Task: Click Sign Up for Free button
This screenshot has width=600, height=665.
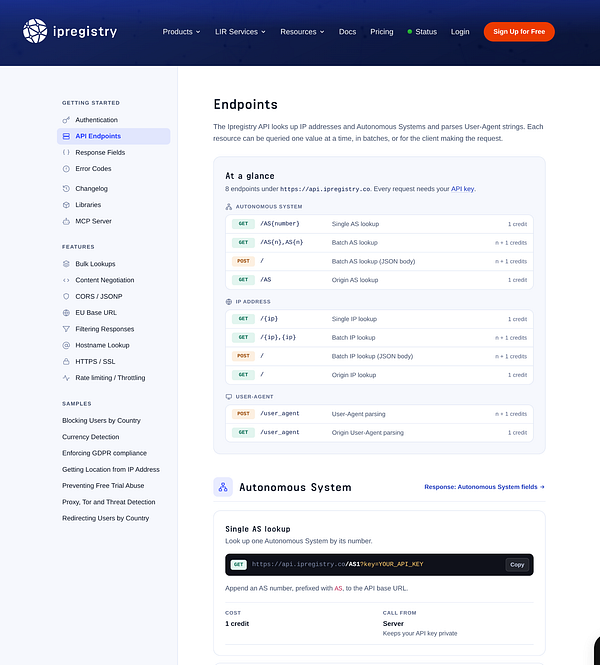Action: (519, 32)
